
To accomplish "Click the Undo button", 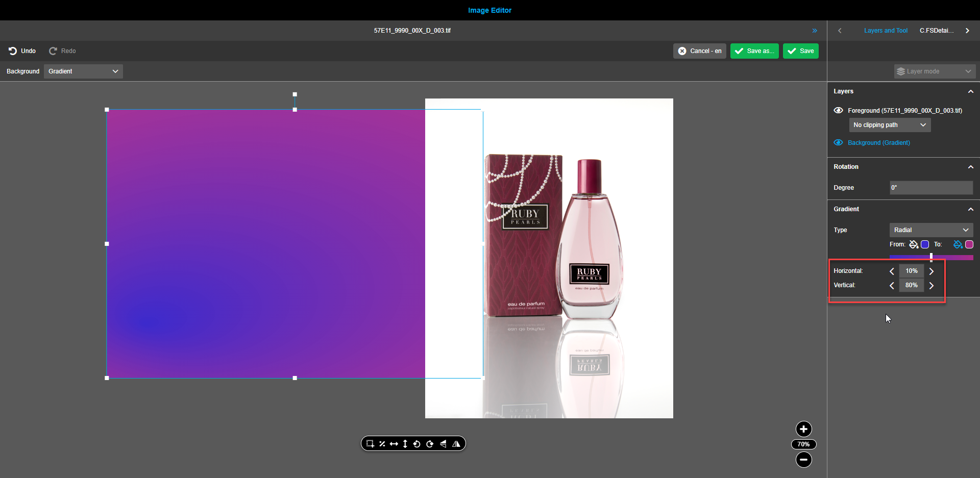I will point(22,51).
